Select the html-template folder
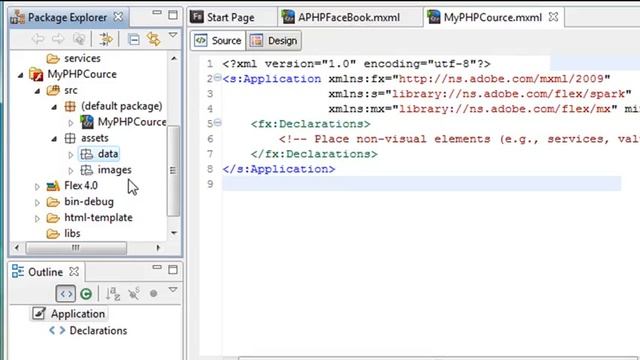This screenshot has width=640, height=360. tap(98, 218)
